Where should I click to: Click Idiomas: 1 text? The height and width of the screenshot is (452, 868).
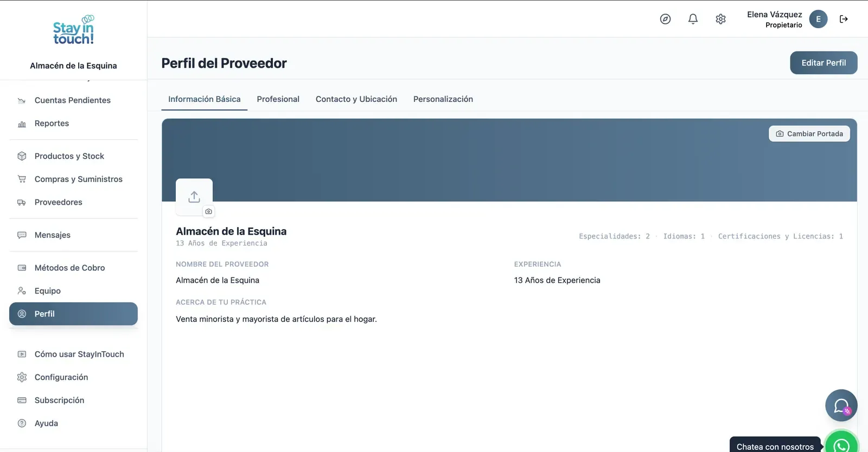tap(684, 236)
